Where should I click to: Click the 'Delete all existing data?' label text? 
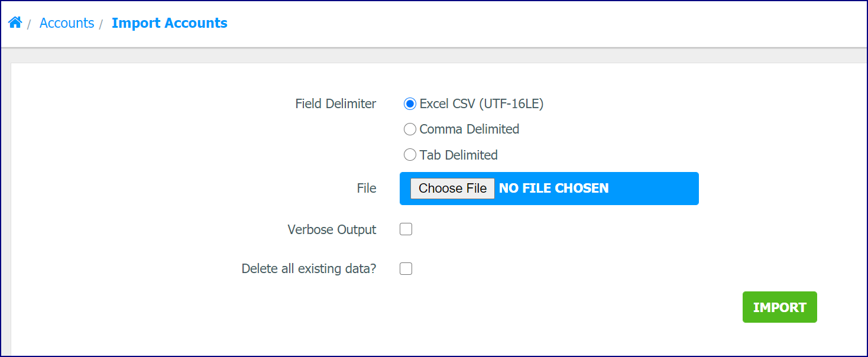(x=309, y=269)
